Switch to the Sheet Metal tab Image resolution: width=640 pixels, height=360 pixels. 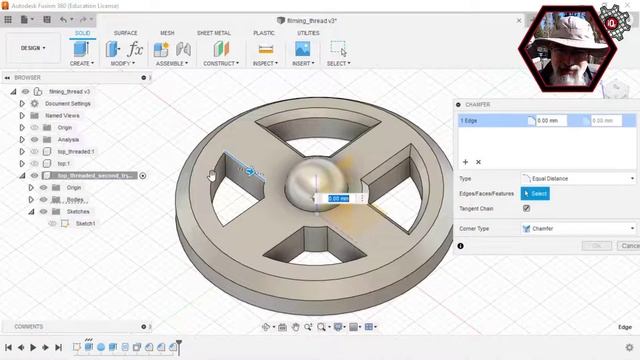214,33
